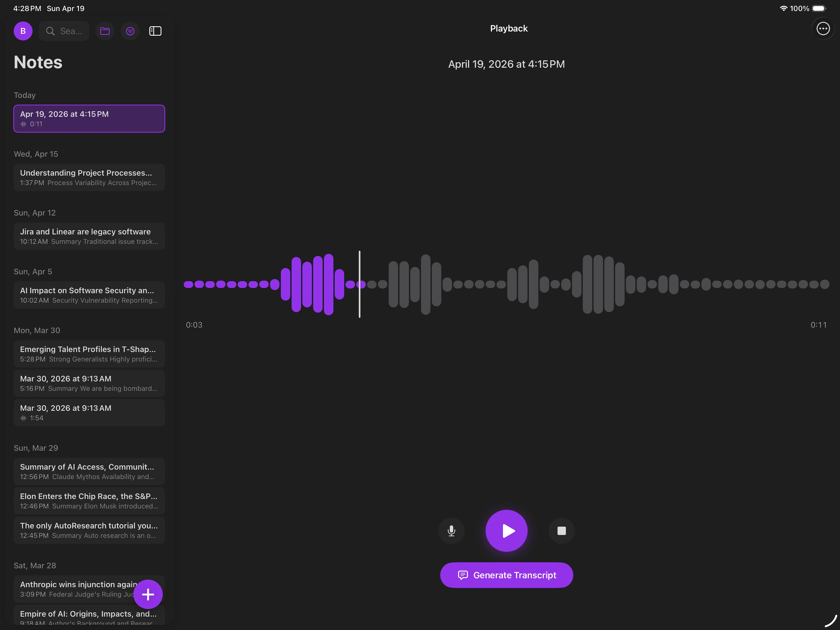Open Mar 30 note with Summary We are being bombard
This screenshot has height=630, width=840.
(89, 383)
